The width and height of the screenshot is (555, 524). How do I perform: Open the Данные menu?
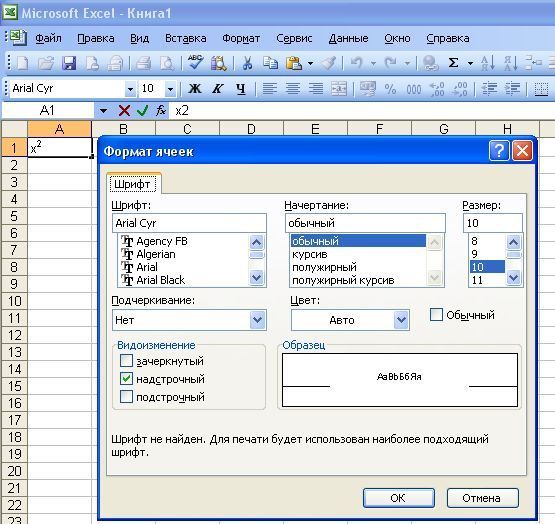pyautogui.click(x=349, y=38)
